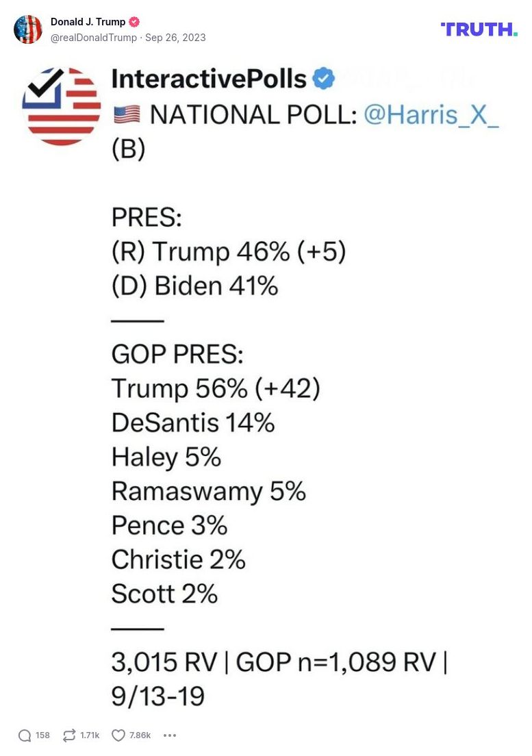Image resolution: width=532 pixels, height=756 pixels.
Task: Open the three-dot more options menu
Action: coord(170,735)
